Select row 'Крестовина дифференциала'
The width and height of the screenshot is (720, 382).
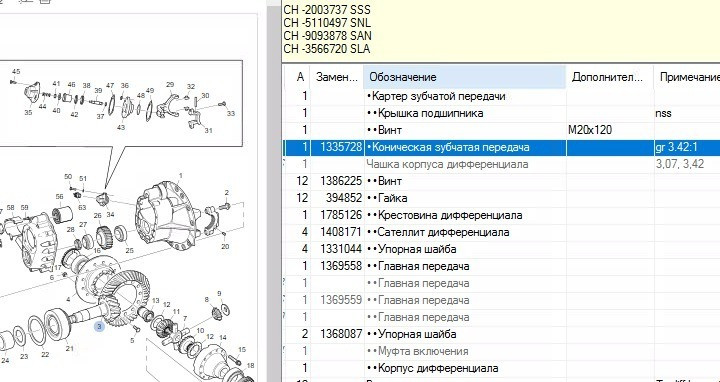[x=502, y=215]
